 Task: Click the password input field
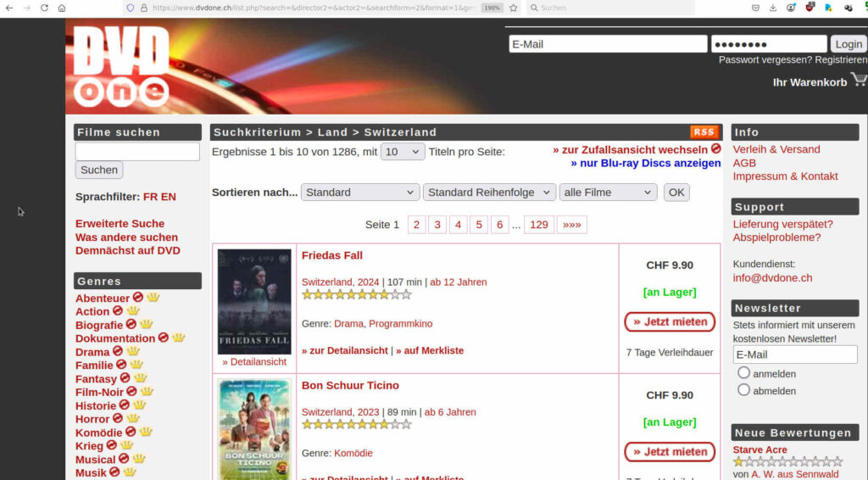[x=769, y=44]
